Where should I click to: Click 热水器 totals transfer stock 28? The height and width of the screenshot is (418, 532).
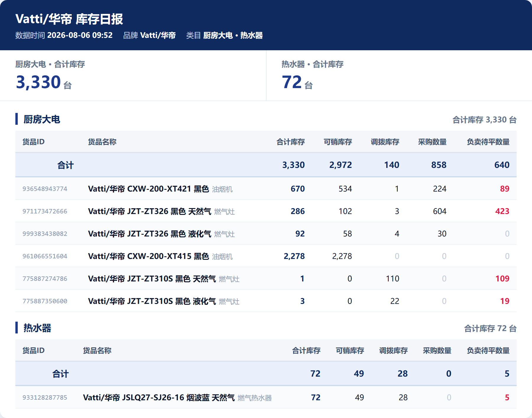403,374
